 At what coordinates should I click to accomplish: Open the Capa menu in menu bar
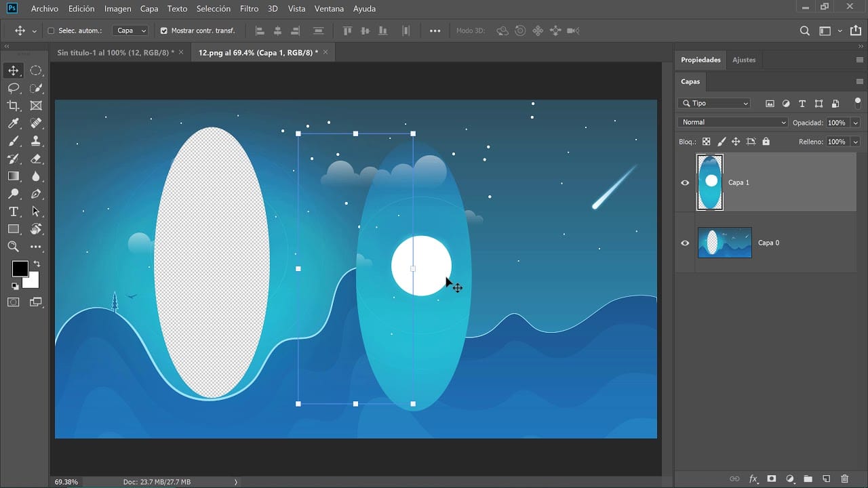coord(149,9)
